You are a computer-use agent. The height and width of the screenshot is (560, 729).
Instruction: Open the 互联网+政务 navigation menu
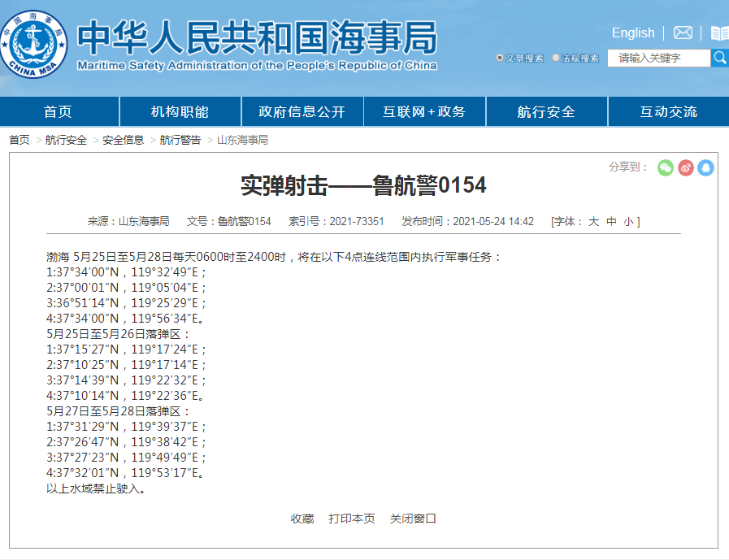click(424, 111)
